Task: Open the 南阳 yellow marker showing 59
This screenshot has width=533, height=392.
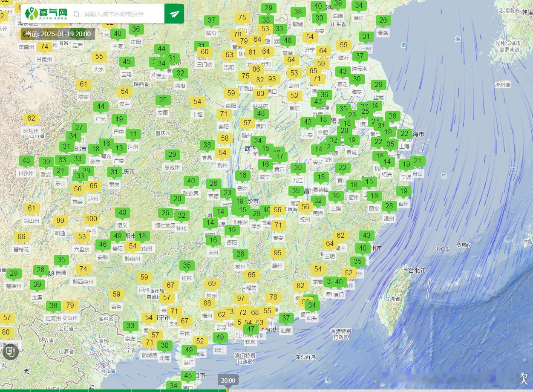Action: click(231, 94)
